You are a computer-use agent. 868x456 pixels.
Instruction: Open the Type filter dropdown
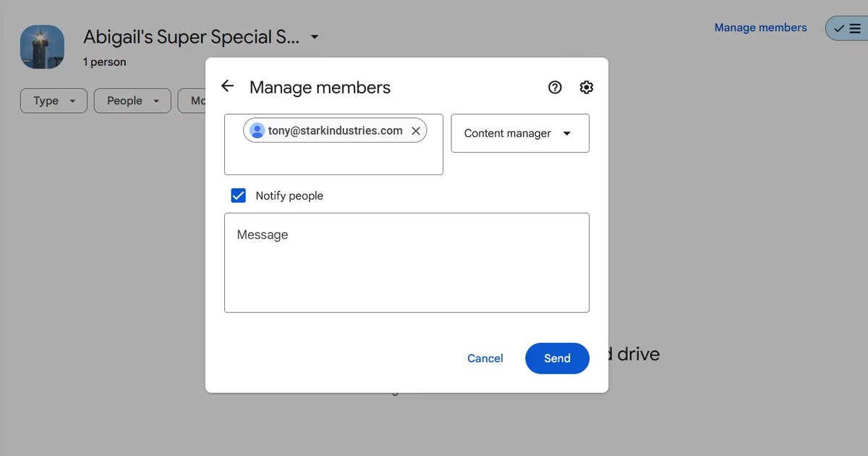click(54, 101)
